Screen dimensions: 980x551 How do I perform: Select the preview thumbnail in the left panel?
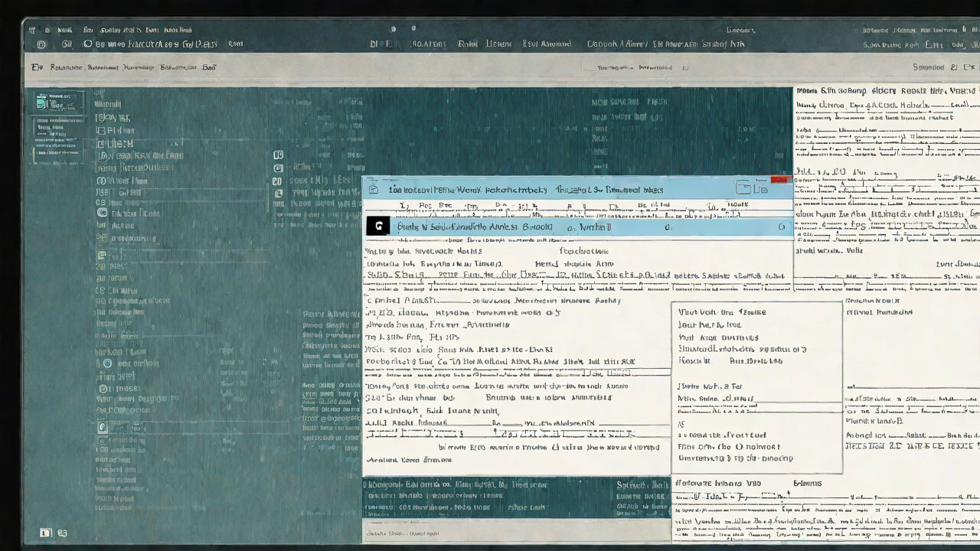point(58,103)
